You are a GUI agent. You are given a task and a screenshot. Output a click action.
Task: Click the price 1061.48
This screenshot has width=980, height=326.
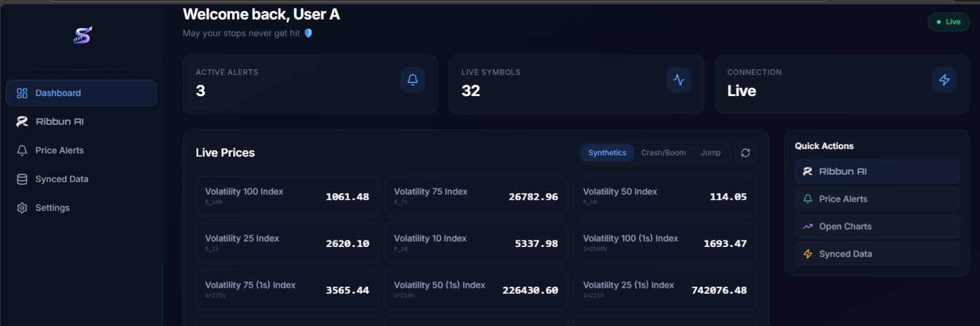tap(348, 197)
